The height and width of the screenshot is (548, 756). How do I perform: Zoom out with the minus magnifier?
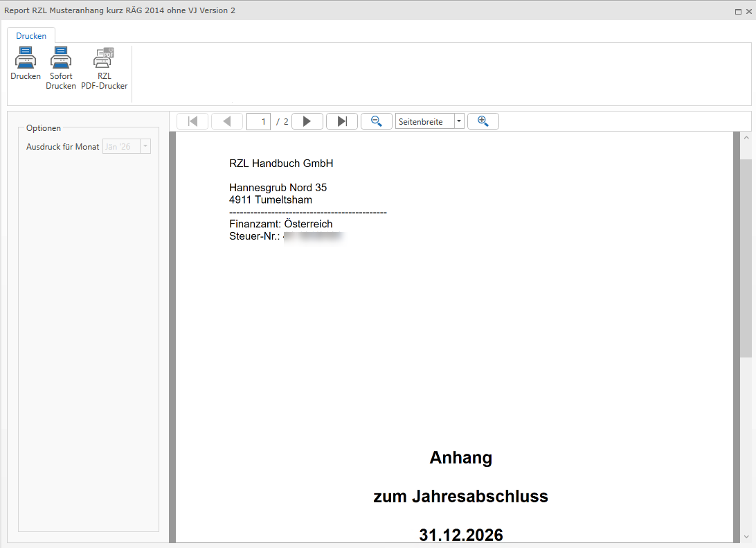[x=377, y=122]
